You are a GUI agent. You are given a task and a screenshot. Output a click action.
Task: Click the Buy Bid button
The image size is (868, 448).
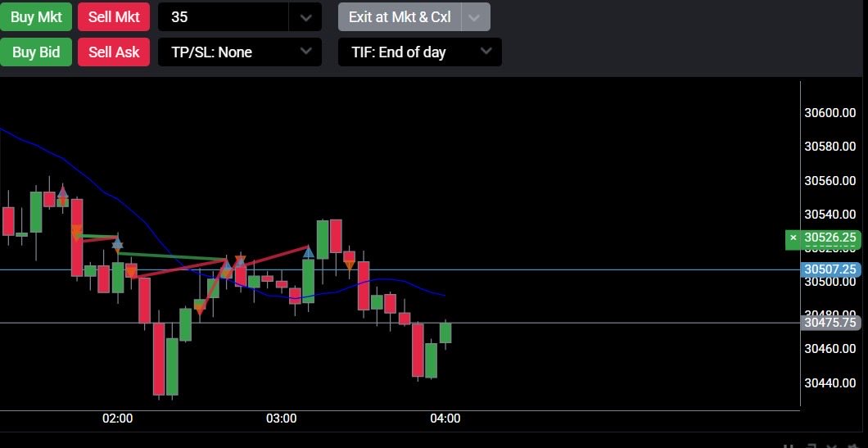coord(36,52)
